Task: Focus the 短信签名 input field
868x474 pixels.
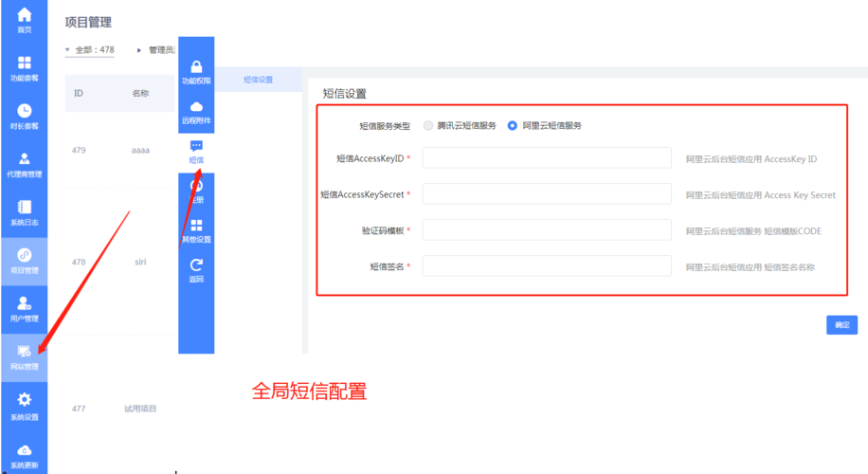Action: pyautogui.click(x=547, y=265)
